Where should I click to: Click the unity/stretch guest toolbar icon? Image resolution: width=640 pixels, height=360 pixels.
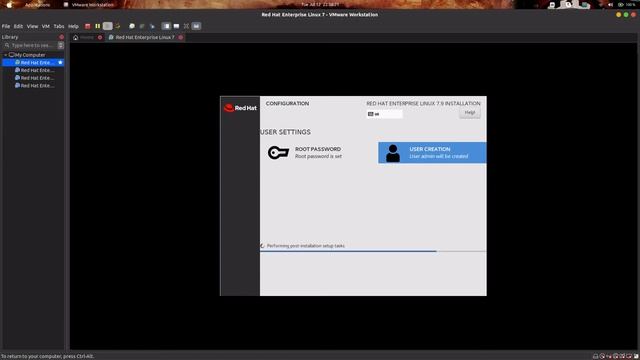click(x=196, y=26)
